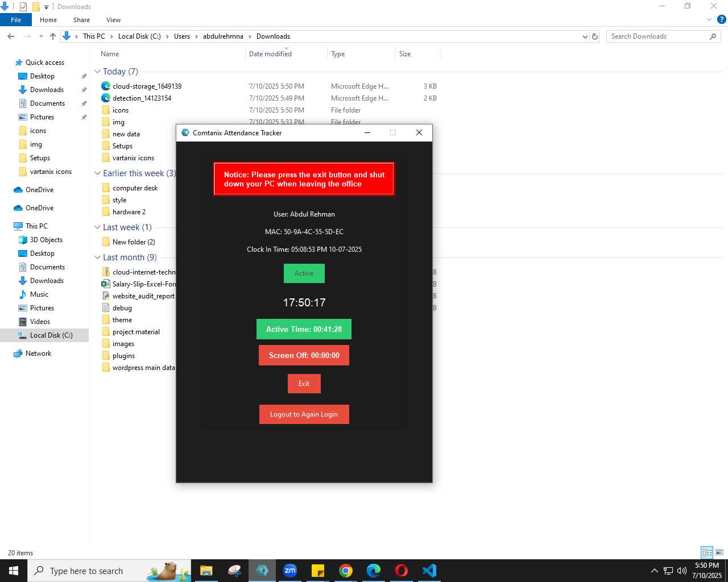Select Local Disk (C:) in sidebar
This screenshot has width=728, height=582.
coord(44,335)
